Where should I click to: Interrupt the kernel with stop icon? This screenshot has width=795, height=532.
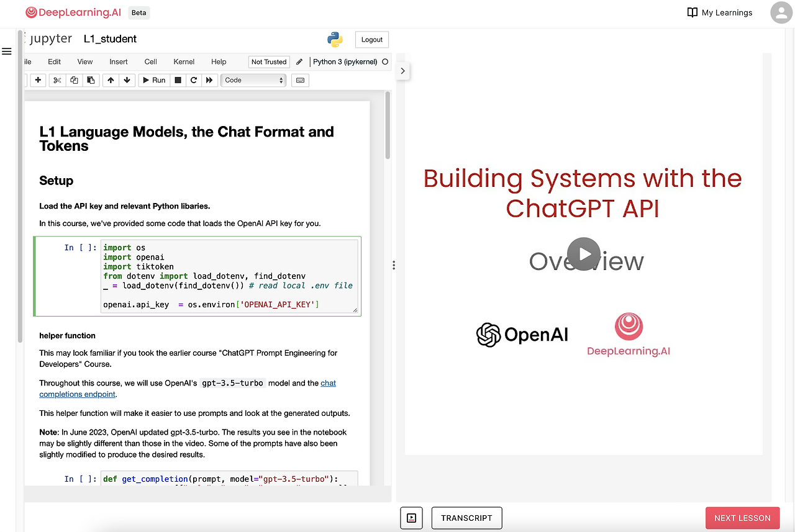[x=178, y=80]
